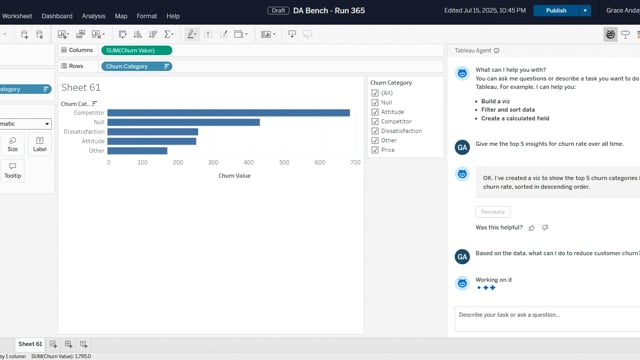This screenshot has height=360, width=640.
Task: Open the Worksheet menu
Action: (17, 16)
